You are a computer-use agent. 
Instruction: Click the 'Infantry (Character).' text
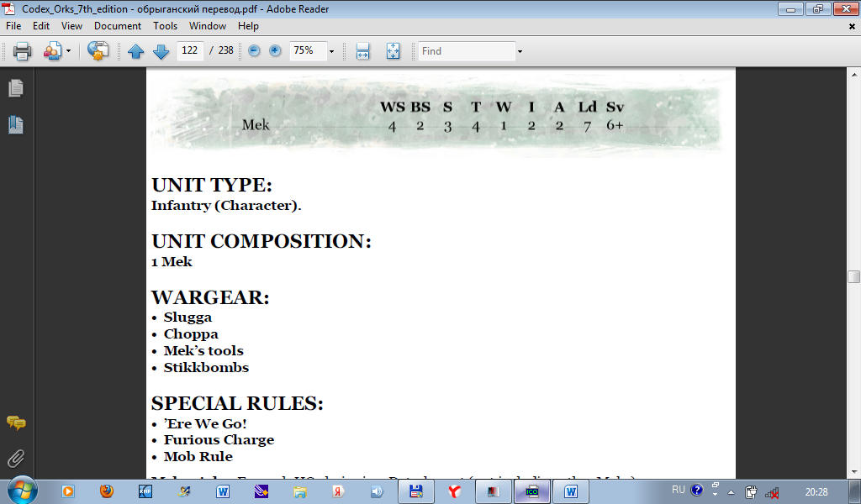(226, 206)
